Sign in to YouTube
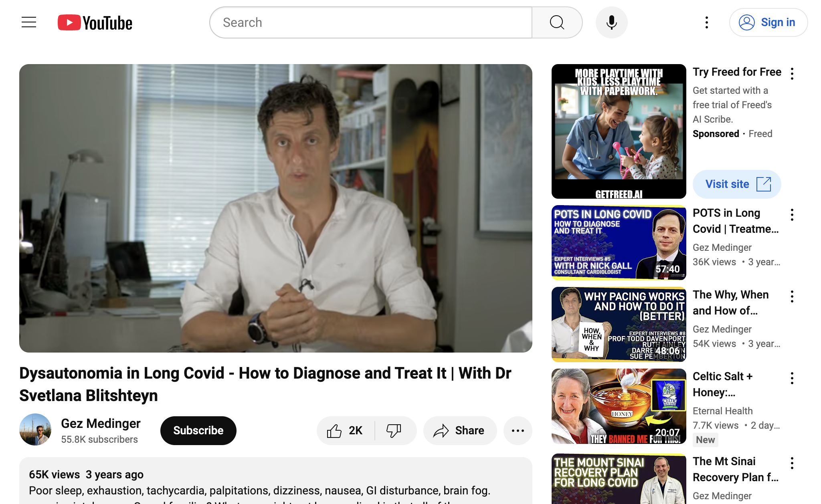This screenshot has width=821, height=504. pos(768,22)
